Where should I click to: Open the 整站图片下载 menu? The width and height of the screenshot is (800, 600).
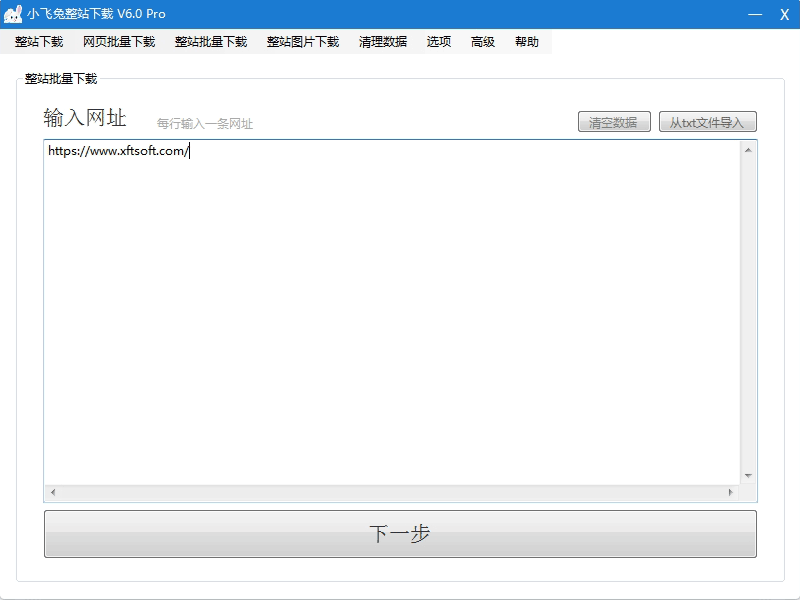(x=303, y=42)
